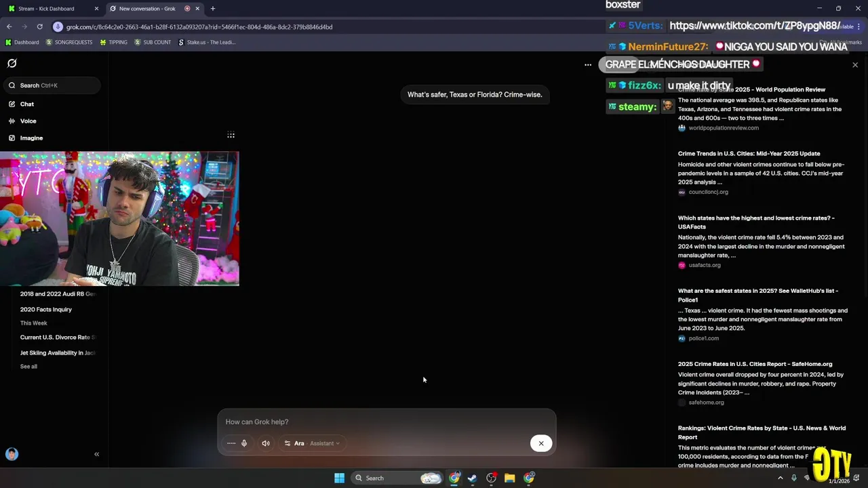
Task: Focus the 'How can Grok help?' input
Action: tap(387, 422)
